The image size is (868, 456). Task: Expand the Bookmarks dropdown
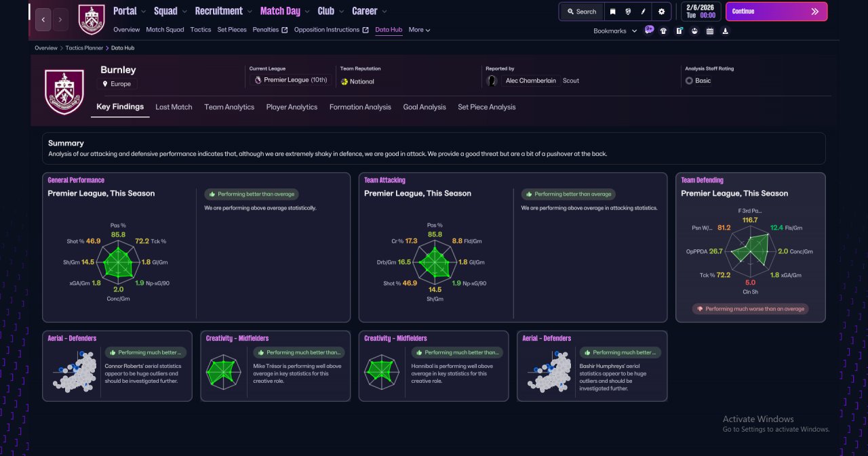615,31
